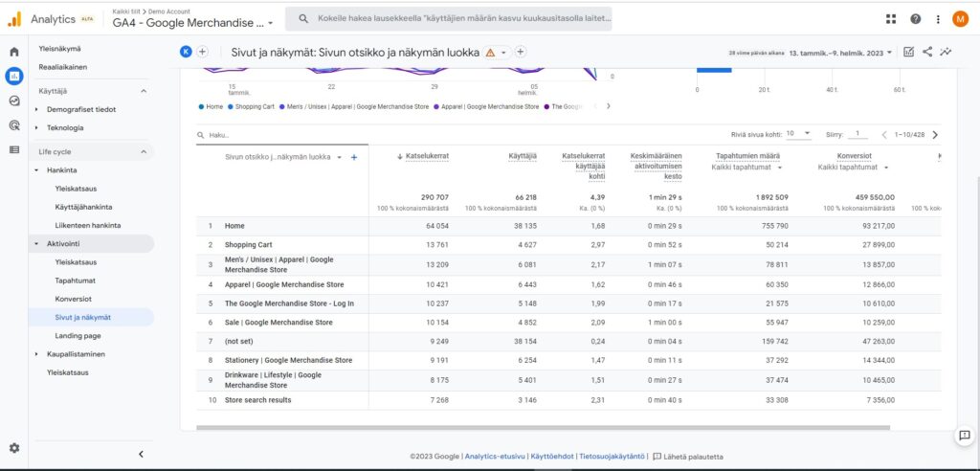The width and height of the screenshot is (980, 471).
Task: Open Tapahtumat report
Action: [76, 280]
